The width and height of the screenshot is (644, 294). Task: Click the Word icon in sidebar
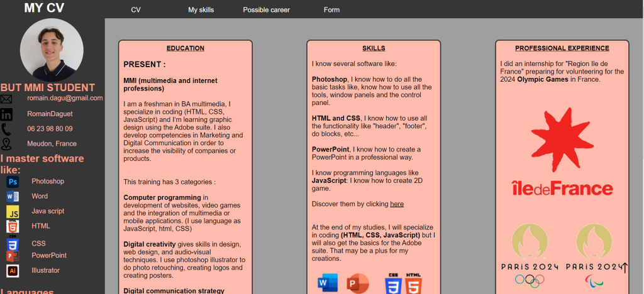pyautogui.click(x=13, y=197)
